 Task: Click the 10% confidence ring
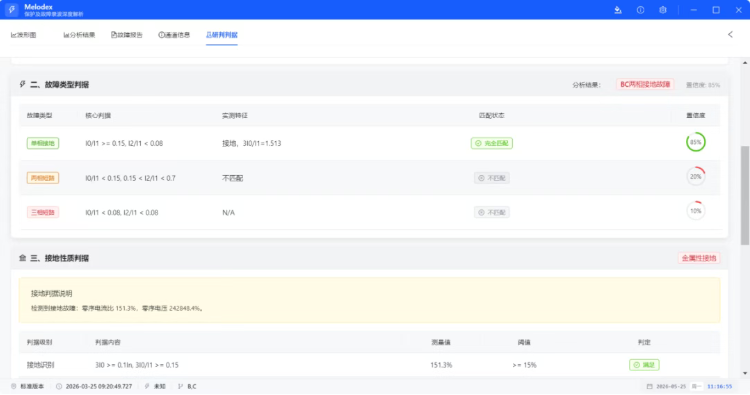(x=695, y=211)
